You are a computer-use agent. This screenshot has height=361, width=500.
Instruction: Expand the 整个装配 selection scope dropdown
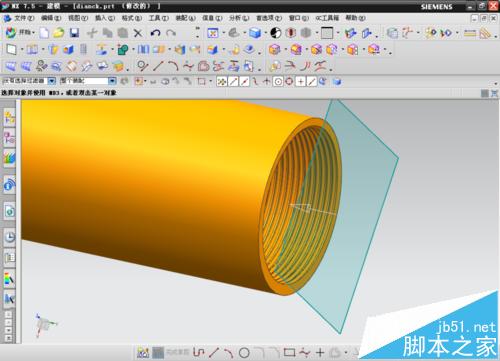coord(112,81)
